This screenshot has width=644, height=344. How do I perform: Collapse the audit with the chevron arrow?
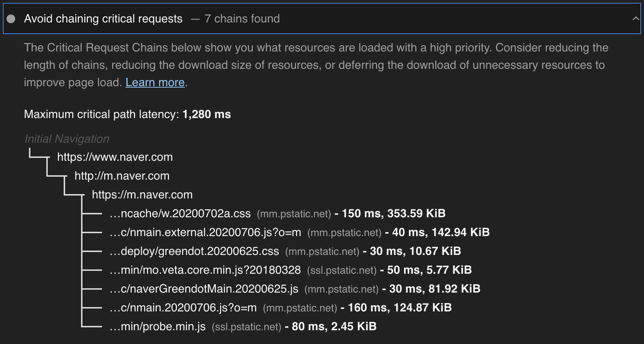pos(635,18)
